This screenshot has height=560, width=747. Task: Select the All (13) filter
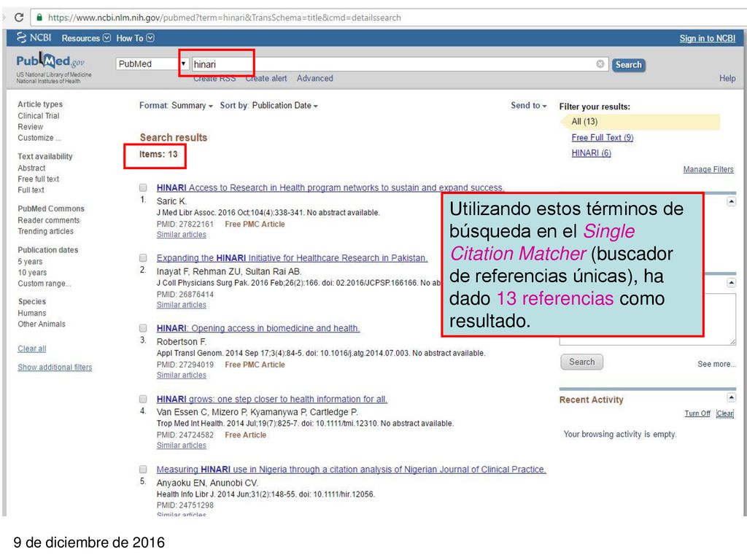pos(584,122)
